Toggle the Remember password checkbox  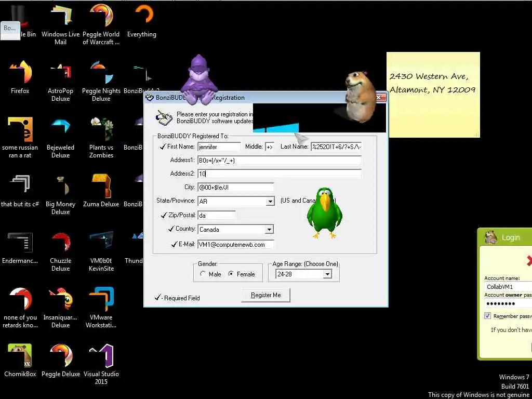coord(487,316)
